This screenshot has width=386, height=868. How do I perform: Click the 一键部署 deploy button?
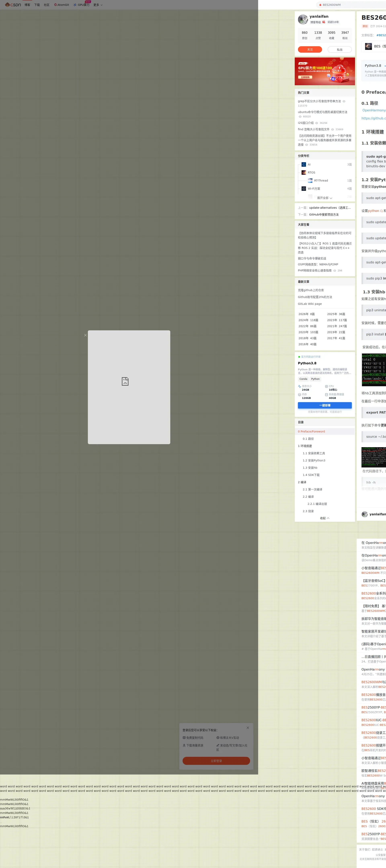(324, 405)
